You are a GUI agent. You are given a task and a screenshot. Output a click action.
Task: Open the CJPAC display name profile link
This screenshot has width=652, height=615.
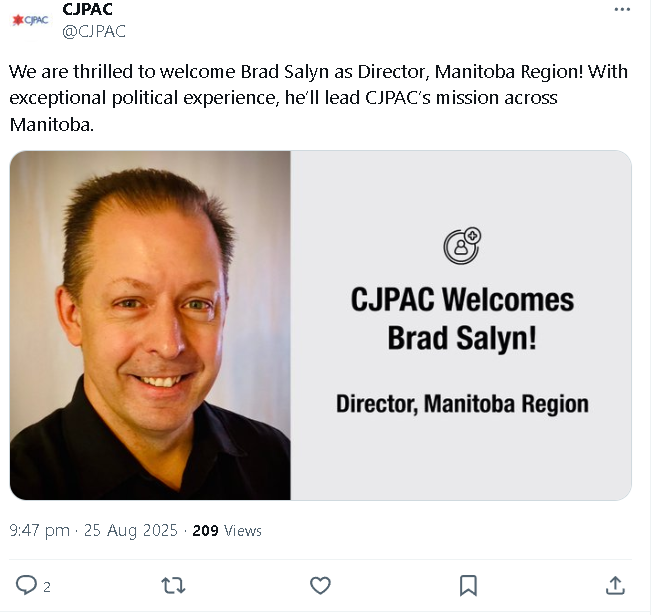click(x=87, y=9)
